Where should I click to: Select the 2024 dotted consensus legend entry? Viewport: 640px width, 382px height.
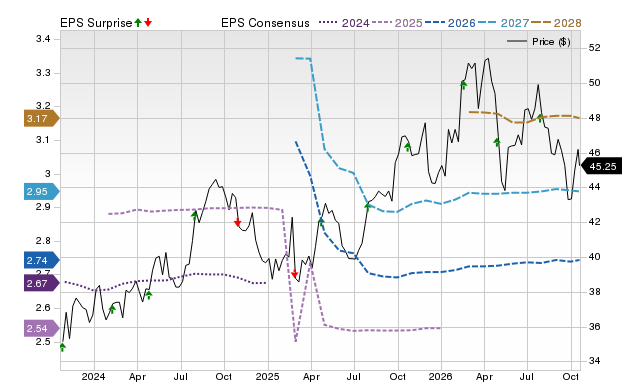point(344,23)
